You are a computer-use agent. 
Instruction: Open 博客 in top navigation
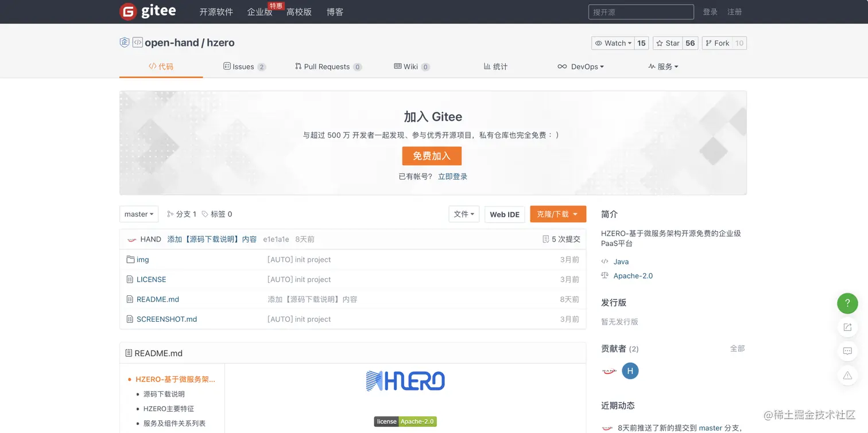coord(335,11)
